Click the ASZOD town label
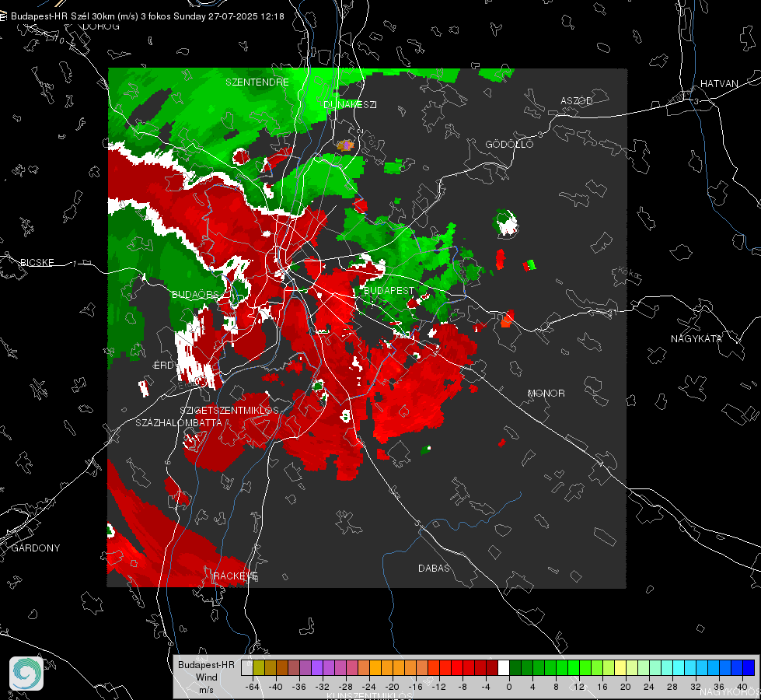The height and width of the screenshot is (700, 761). tap(577, 100)
